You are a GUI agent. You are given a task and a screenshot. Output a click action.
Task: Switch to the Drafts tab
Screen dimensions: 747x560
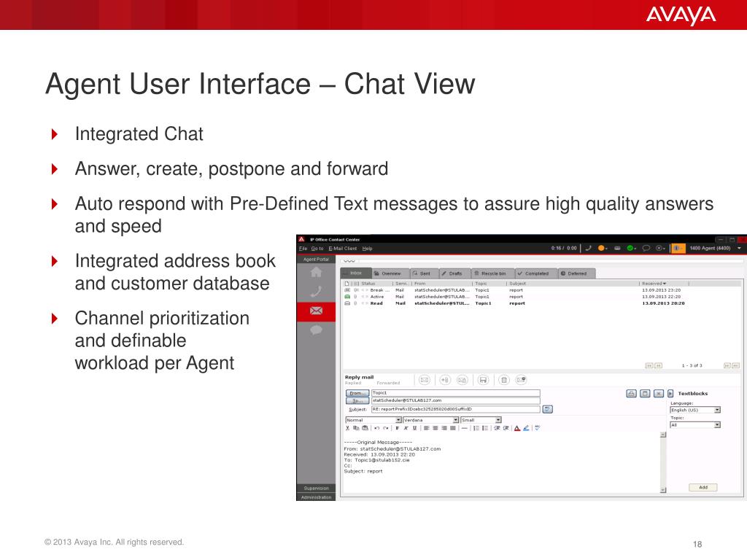(x=454, y=273)
